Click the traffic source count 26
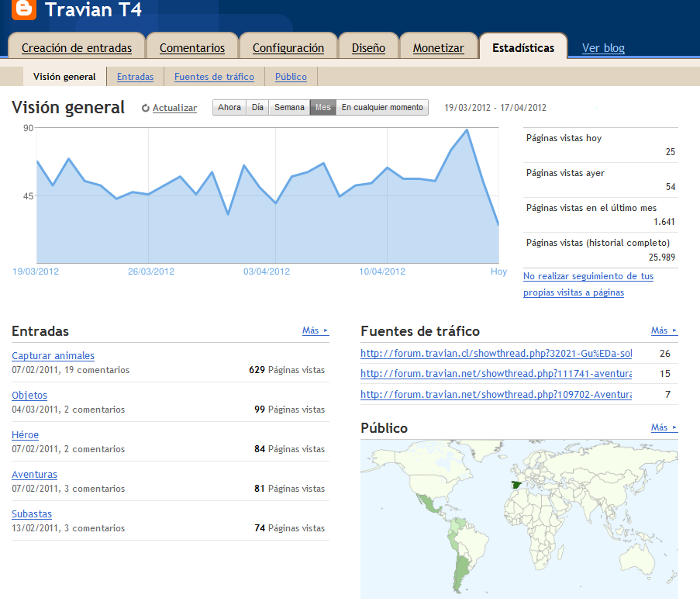Viewport: 700px width, 612px height. tap(665, 354)
